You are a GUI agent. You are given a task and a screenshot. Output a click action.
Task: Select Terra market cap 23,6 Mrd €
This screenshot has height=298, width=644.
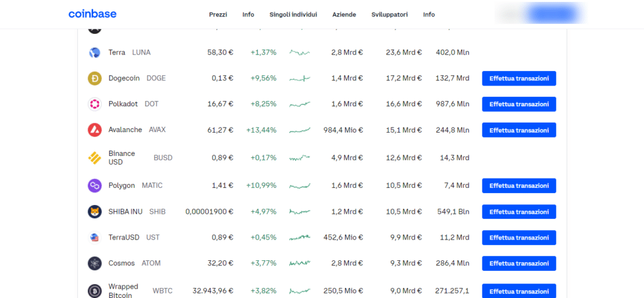coord(404,53)
